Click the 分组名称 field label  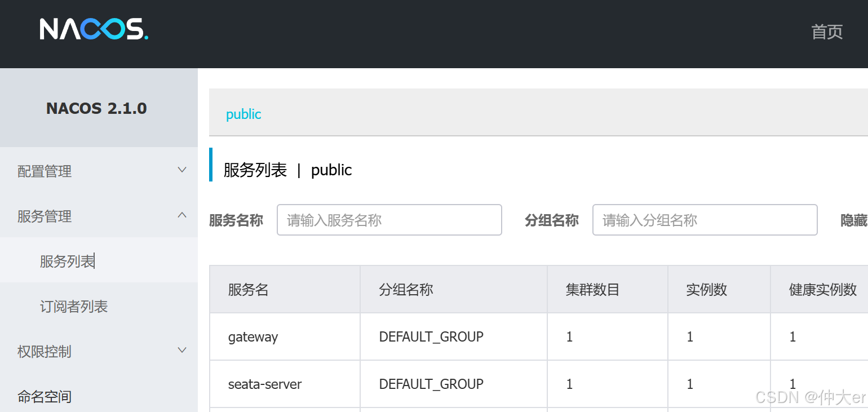click(552, 220)
